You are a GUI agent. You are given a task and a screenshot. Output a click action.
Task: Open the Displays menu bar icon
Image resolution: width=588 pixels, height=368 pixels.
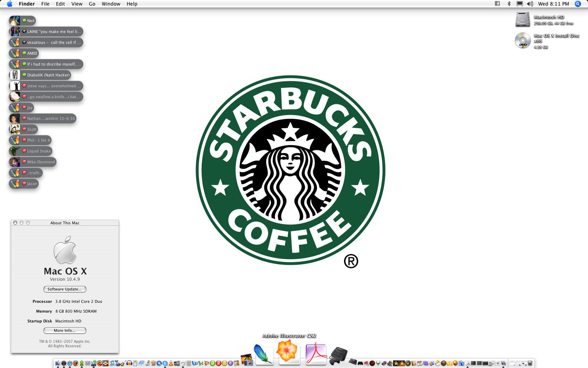point(520,4)
